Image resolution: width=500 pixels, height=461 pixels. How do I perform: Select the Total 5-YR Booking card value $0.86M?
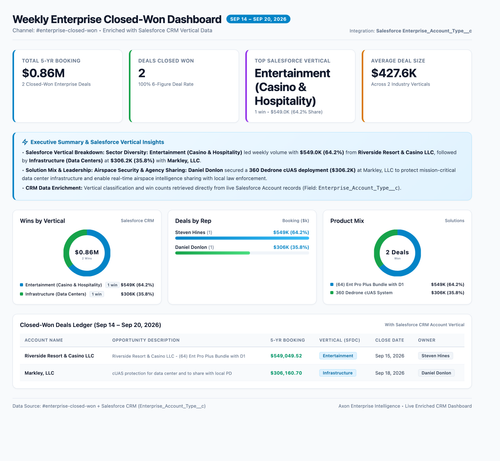(43, 73)
